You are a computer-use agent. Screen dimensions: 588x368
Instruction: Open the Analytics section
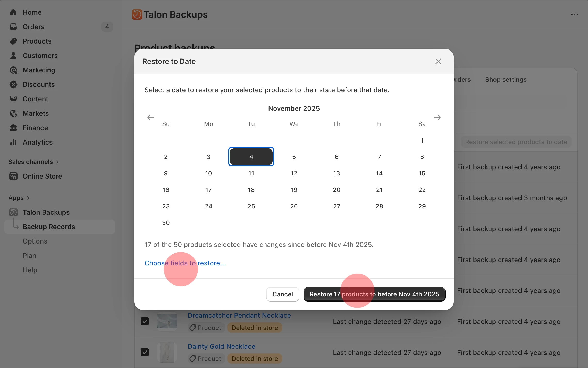[38, 142]
